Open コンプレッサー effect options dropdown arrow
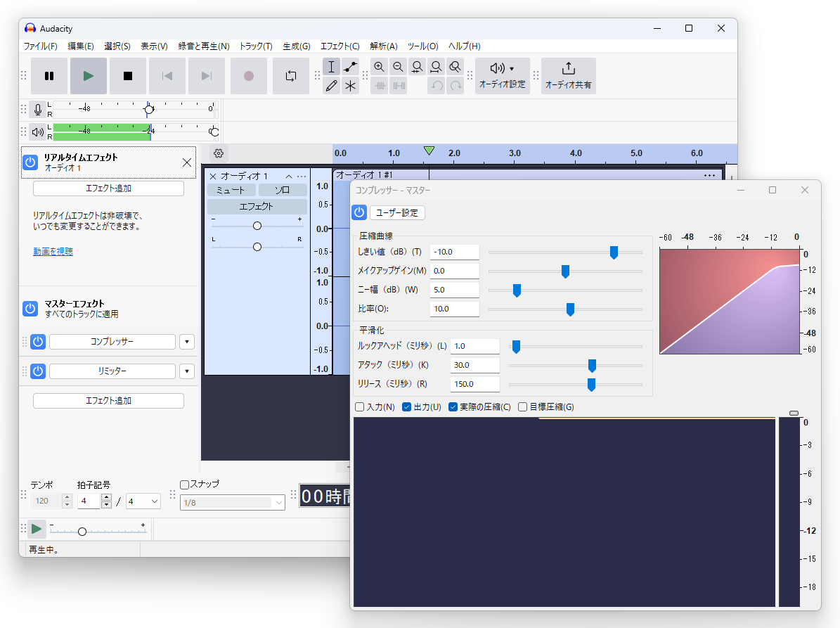The width and height of the screenshot is (840, 628). [x=187, y=342]
